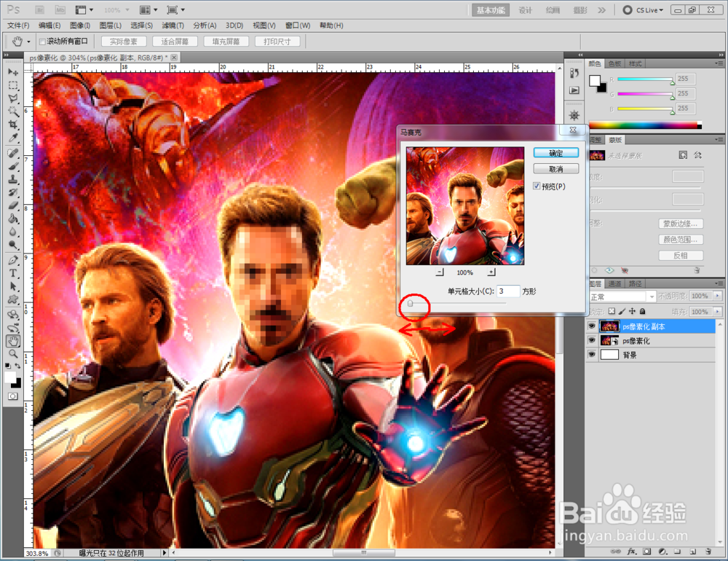Viewport: 728px width, 561px height.
Task: Select the Healing Brush tool
Action: tap(13, 154)
